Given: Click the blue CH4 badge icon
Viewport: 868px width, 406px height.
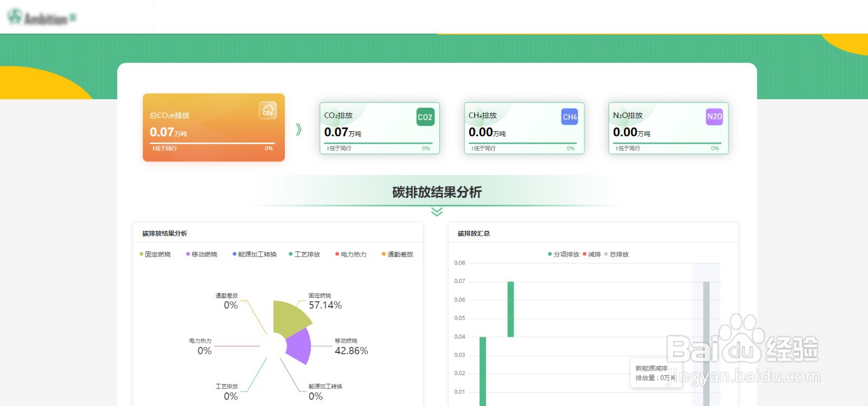Looking at the screenshot, I should tap(570, 117).
